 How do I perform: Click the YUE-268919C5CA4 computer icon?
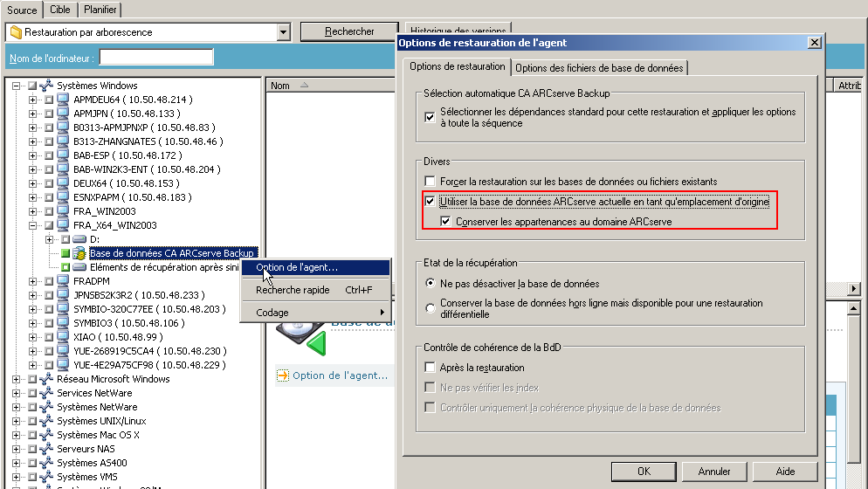63,351
